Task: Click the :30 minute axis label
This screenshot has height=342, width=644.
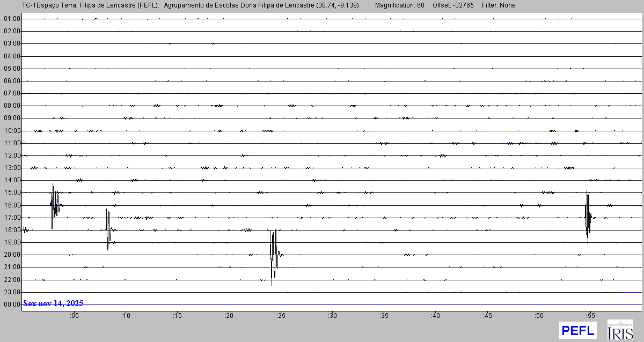Action: (x=332, y=316)
